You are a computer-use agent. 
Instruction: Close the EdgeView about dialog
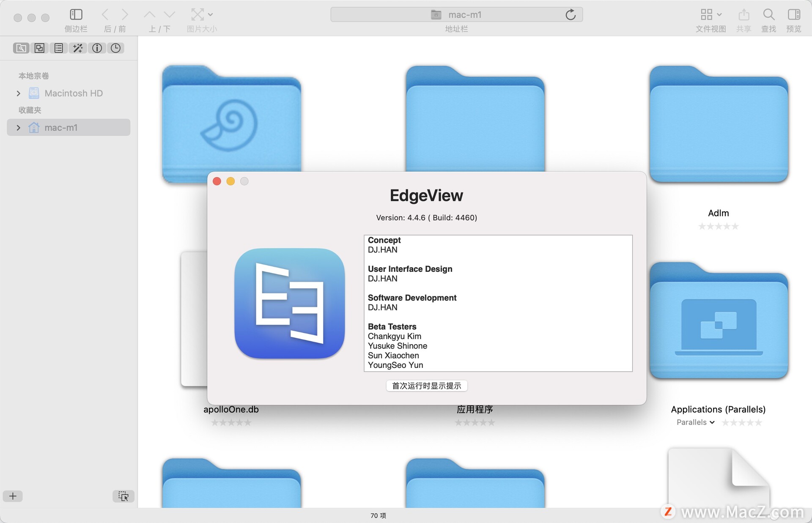click(x=217, y=181)
